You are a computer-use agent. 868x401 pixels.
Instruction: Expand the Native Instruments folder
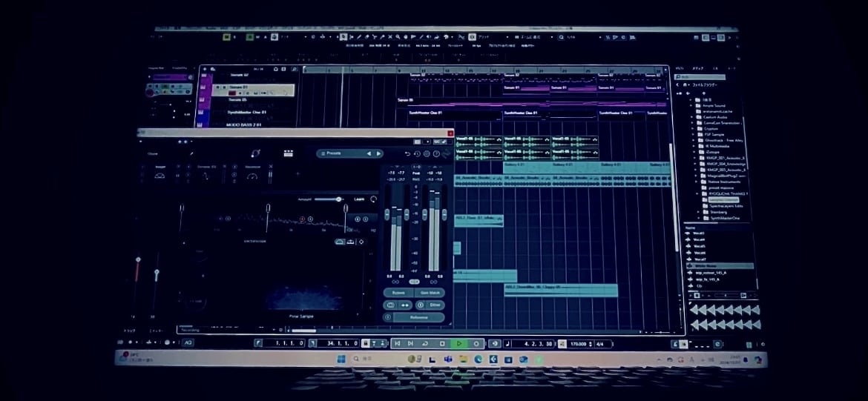pyautogui.click(x=697, y=182)
